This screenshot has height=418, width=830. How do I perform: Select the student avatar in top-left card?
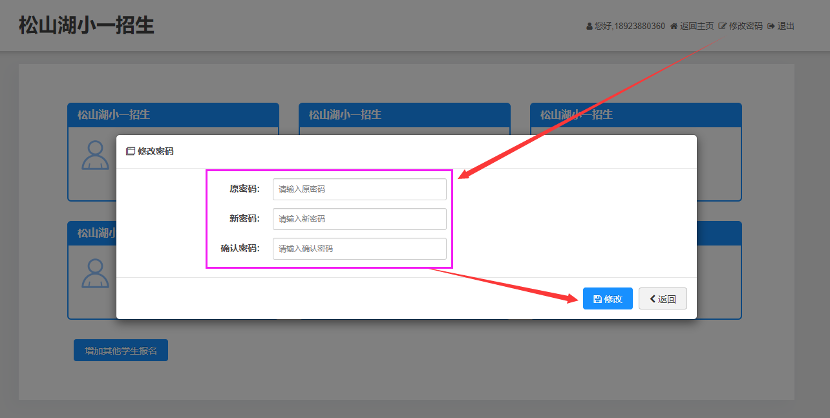[95, 154]
